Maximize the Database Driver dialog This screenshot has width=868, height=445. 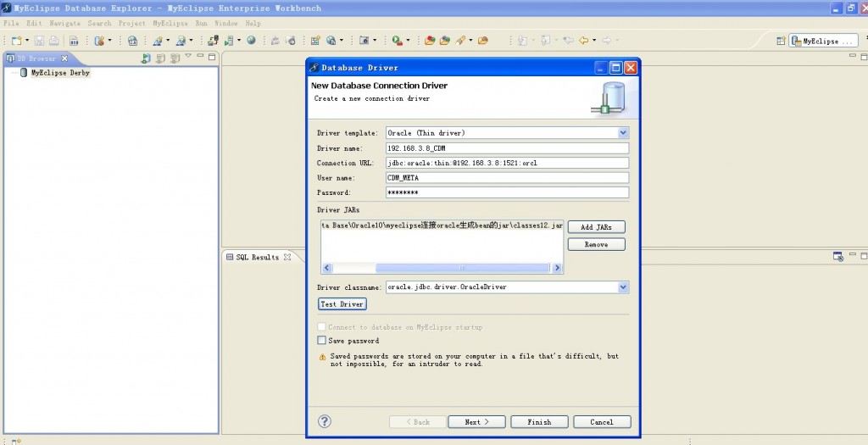tap(615, 68)
